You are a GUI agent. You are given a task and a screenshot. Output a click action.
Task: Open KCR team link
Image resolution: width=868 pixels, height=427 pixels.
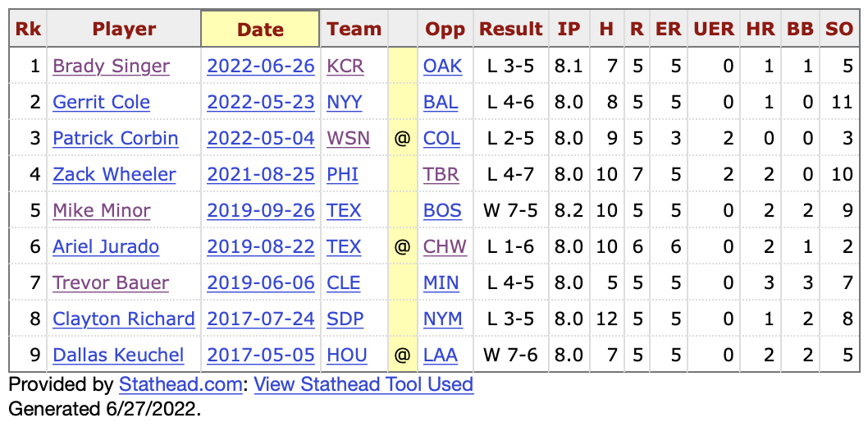point(345,67)
